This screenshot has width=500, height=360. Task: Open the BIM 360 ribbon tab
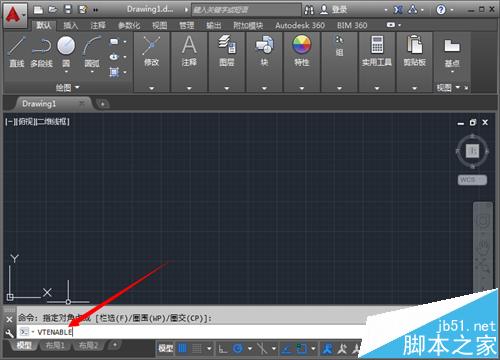(x=352, y=25)
